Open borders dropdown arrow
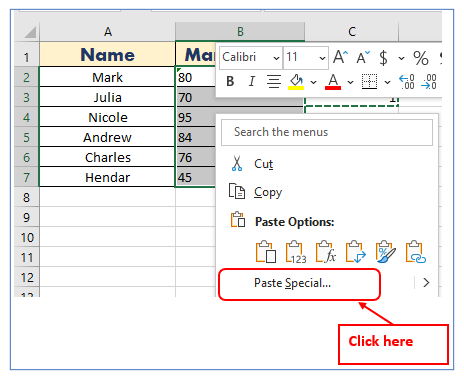This screenshot has height=378, width=464. [387, 82]
